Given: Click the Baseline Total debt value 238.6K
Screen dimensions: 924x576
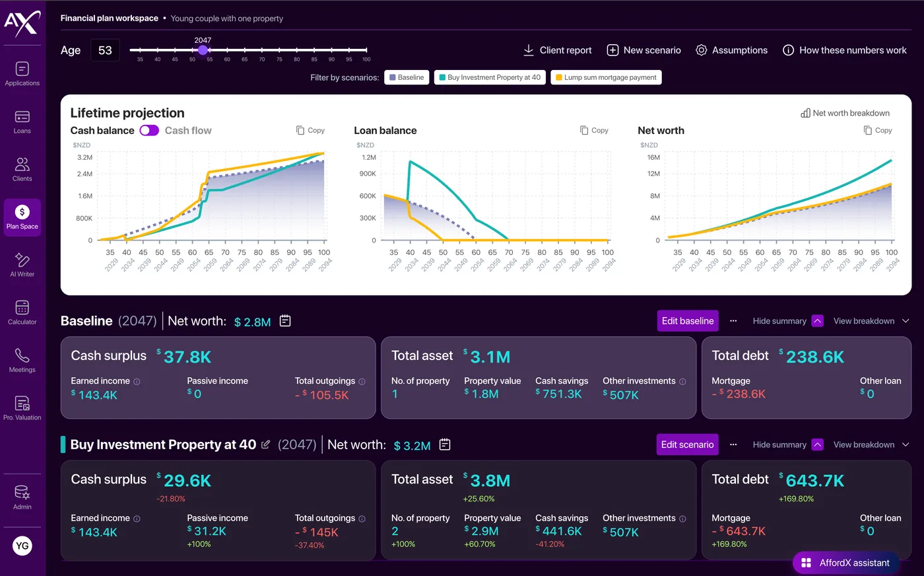Looking at the screenshot, I should [x=812, y=357].
